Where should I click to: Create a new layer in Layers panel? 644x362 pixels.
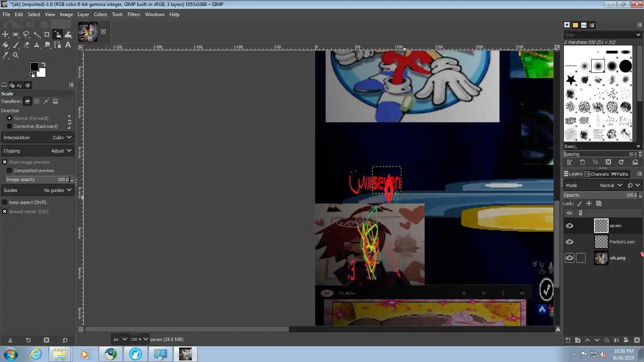click(x=568, y=340)
